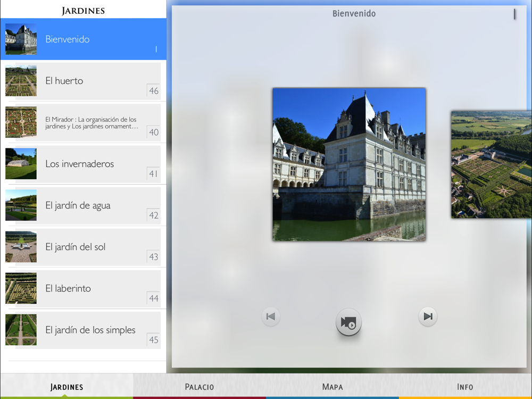Click number badge 42 on jardín de agua
532x399 pixels.
click(x=154, y=215)
